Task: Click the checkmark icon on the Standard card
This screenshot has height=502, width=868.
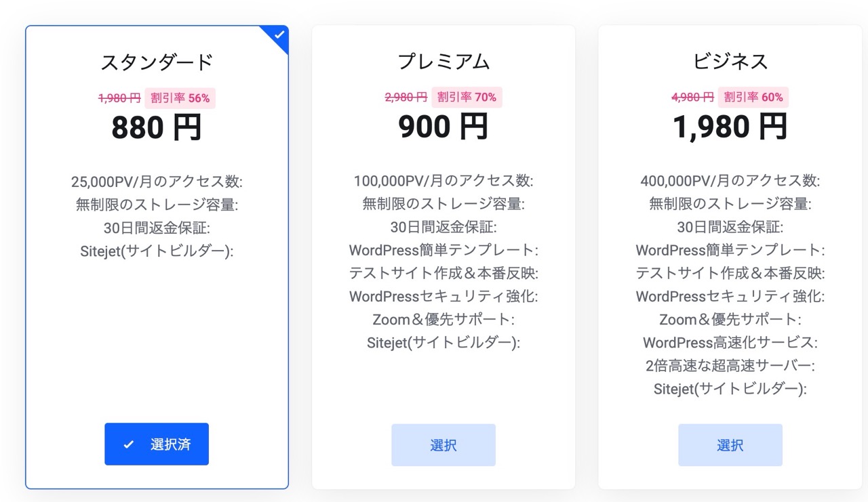Action: pos(279,33)
